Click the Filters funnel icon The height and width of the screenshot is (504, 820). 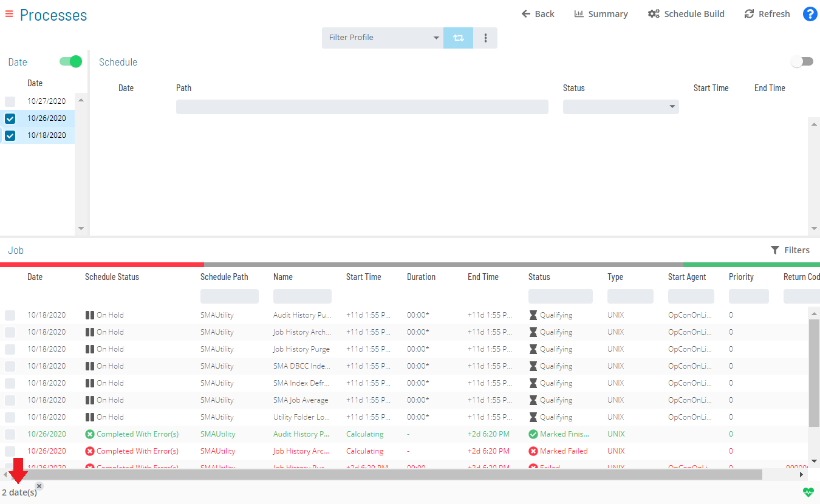(x=775, y=250)
